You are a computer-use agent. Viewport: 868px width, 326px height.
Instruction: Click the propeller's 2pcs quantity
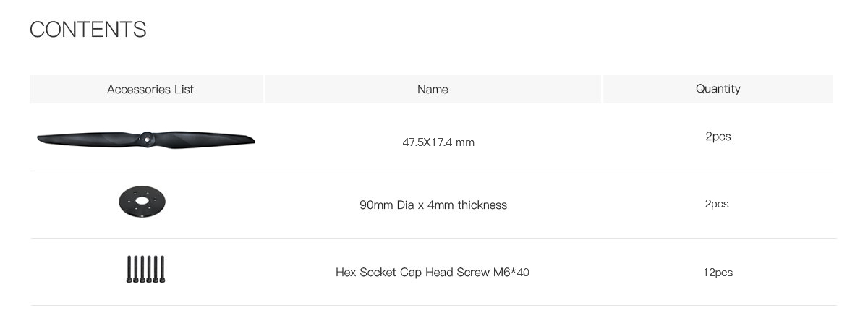tap(718, 137)
